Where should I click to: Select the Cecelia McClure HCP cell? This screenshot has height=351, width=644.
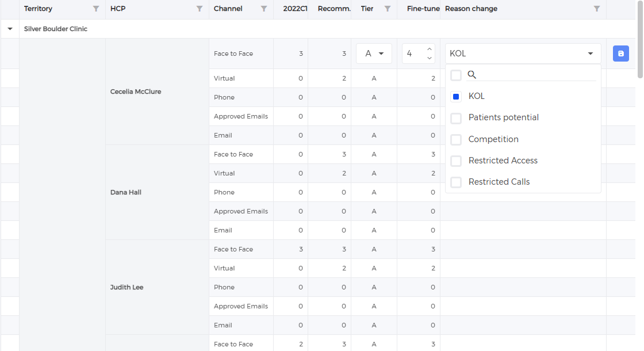158,91
